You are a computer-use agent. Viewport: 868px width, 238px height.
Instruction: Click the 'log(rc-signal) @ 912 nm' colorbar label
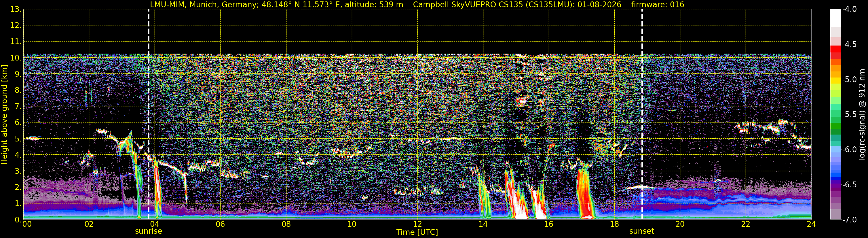pyautogui.click(x=862, y=114)
